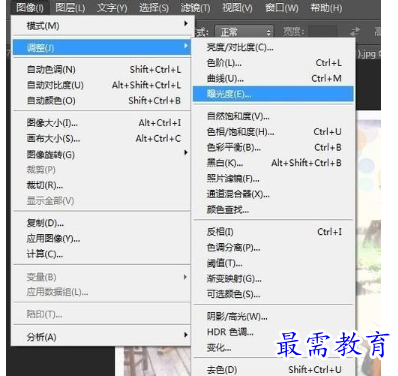Open the 滤镜(T) menu
Screen dimensions: 398x376
(195, 7)
